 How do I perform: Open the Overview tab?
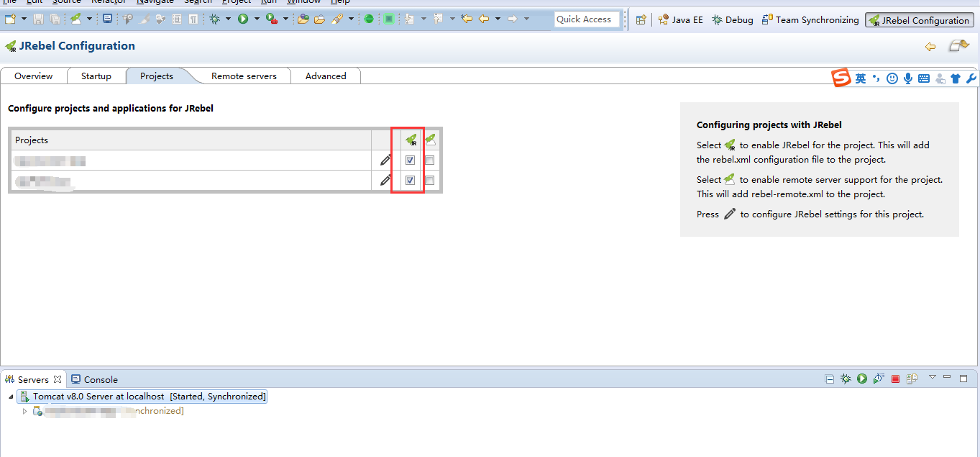(34, 76)
